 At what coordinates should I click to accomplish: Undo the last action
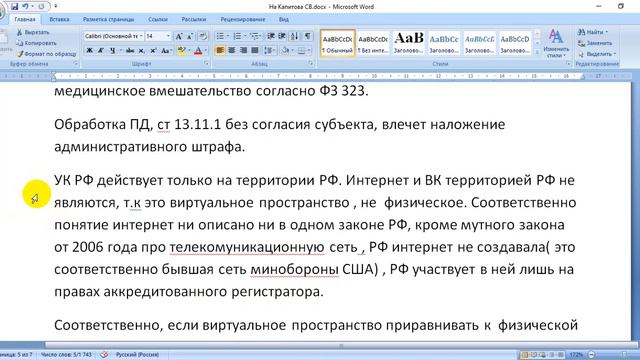pos(25,7)
